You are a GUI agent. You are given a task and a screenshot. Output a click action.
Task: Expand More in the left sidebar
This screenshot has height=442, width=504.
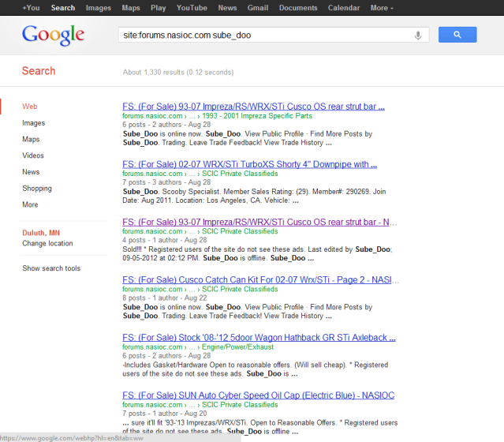pos(30,204)
